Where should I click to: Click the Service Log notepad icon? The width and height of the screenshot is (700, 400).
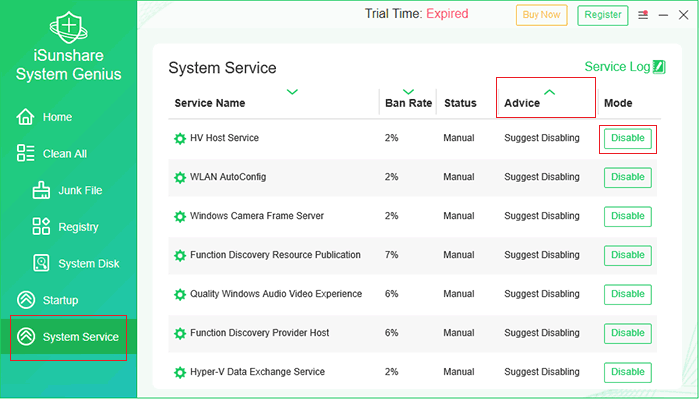[659, 67]
